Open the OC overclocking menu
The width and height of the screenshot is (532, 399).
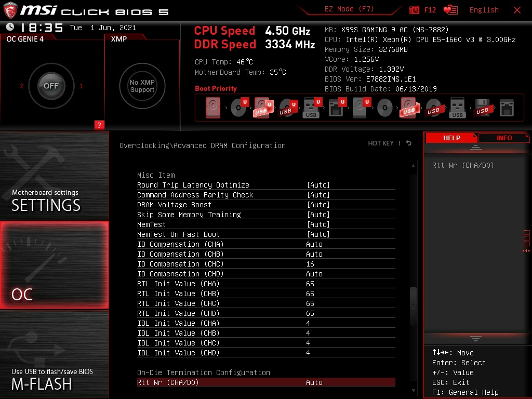tap(54, 265)
